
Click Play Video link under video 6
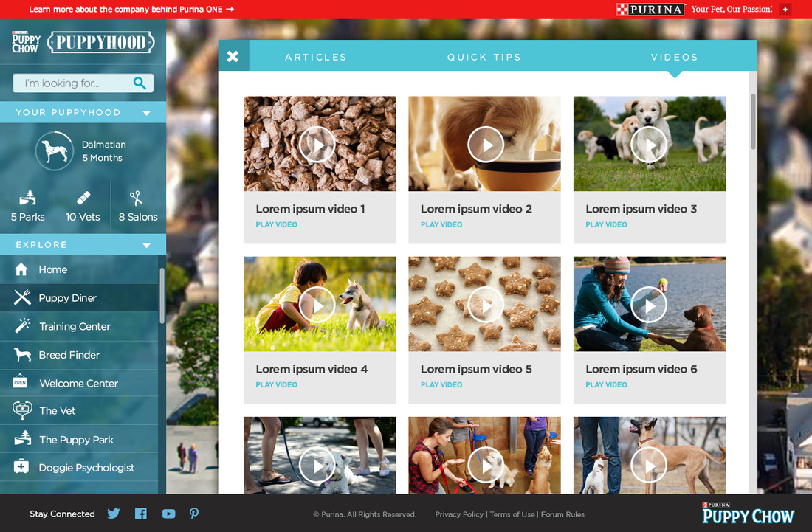[606, 385]
